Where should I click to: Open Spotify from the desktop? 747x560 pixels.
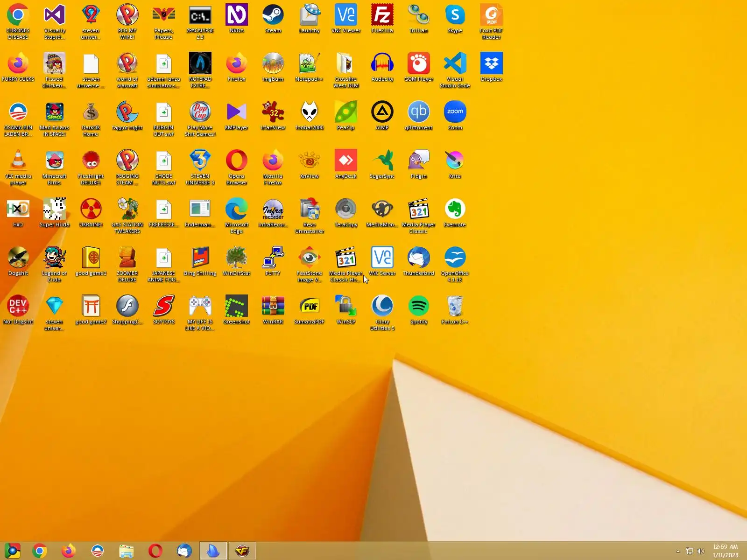point(419,310)
